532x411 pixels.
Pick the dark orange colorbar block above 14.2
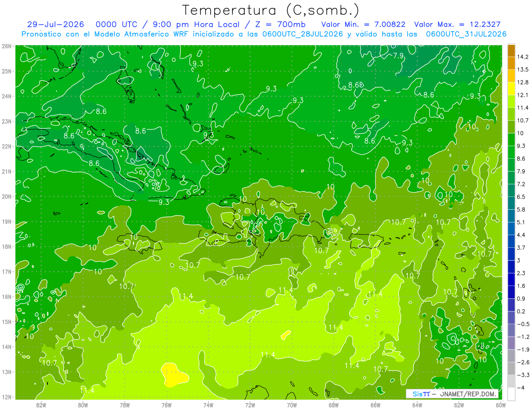(511, 51)
